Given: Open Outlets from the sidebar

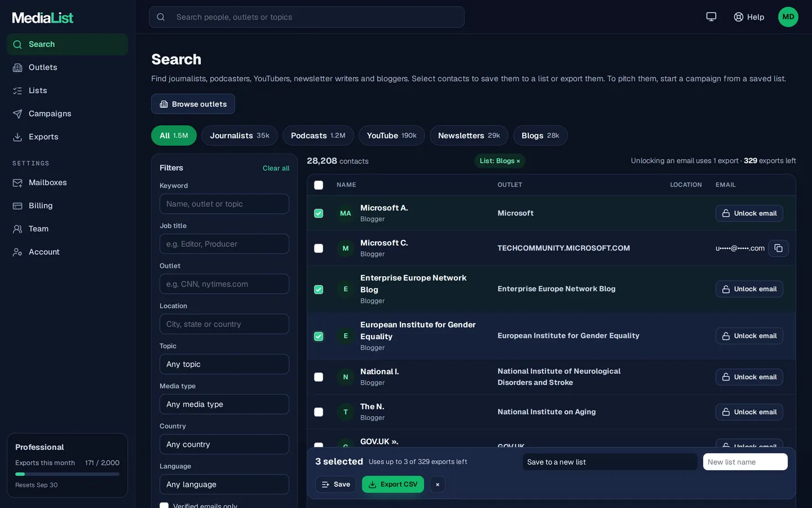Looking at the screenshot, I should [67, 67].
